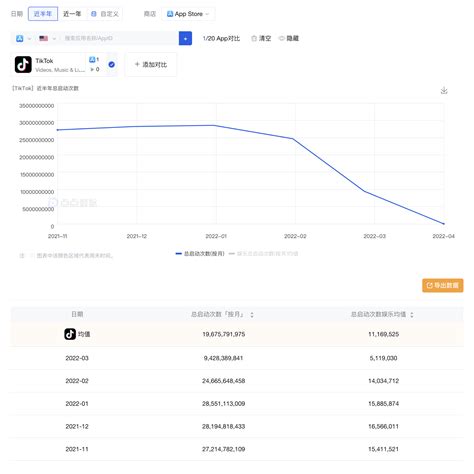Toggle the blue checkmark on TikTok card
Image resolution: width=474 pixels, height=474 pixels.
coord(112,64)
